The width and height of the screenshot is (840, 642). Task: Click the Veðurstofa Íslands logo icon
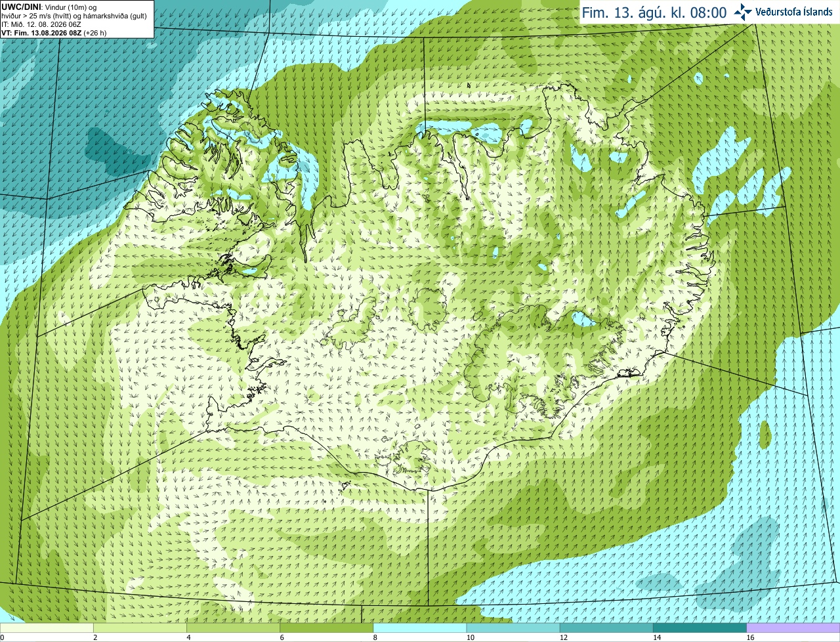click(x=742, y=12)
